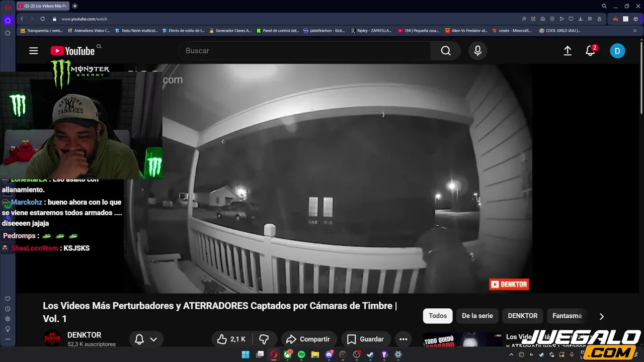644x362 pixels.
Task: Open the Opera sidebar heart icon
Action: click(8, 299)
